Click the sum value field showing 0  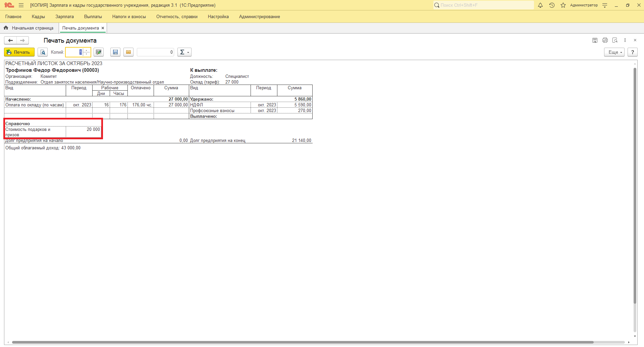155,52
